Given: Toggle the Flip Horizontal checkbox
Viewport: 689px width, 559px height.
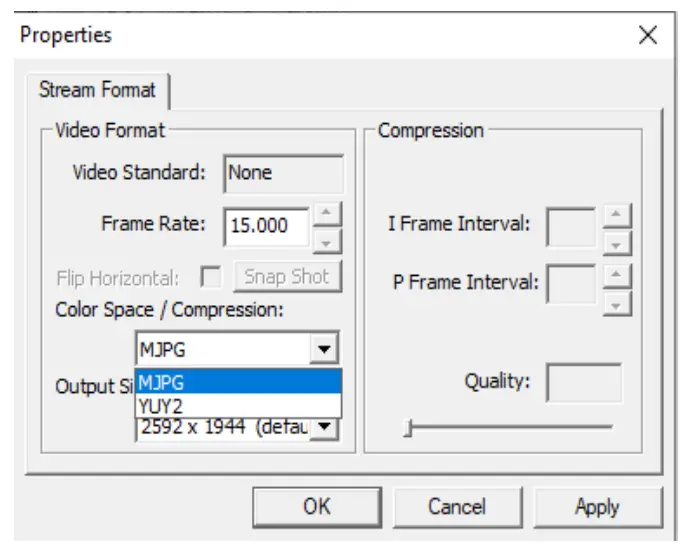Looking at the screenshot, I should point(211,277).
